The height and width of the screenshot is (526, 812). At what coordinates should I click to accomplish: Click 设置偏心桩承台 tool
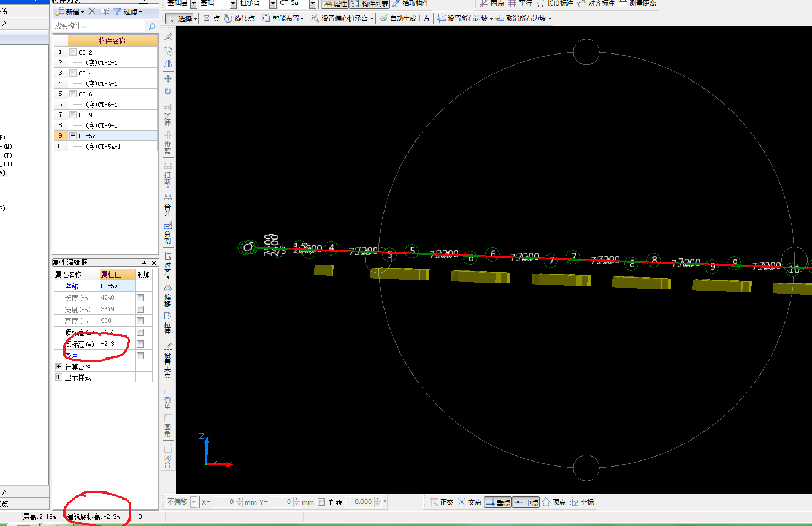(342, 18)
